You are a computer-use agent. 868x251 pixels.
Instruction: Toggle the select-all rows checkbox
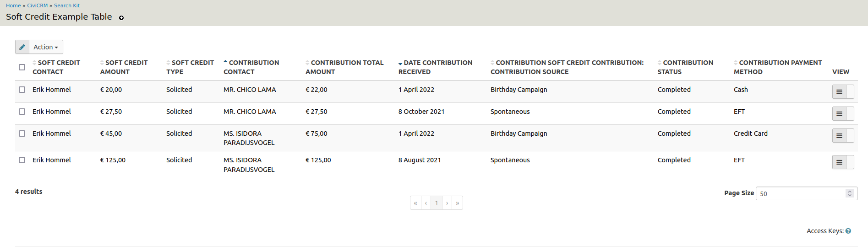point(22,67)
